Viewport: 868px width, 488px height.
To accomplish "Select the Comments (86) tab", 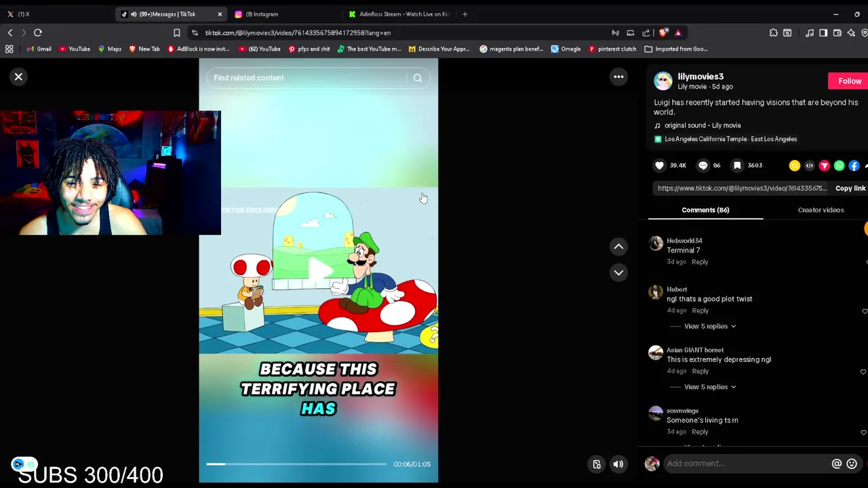I will pos(705,210).
